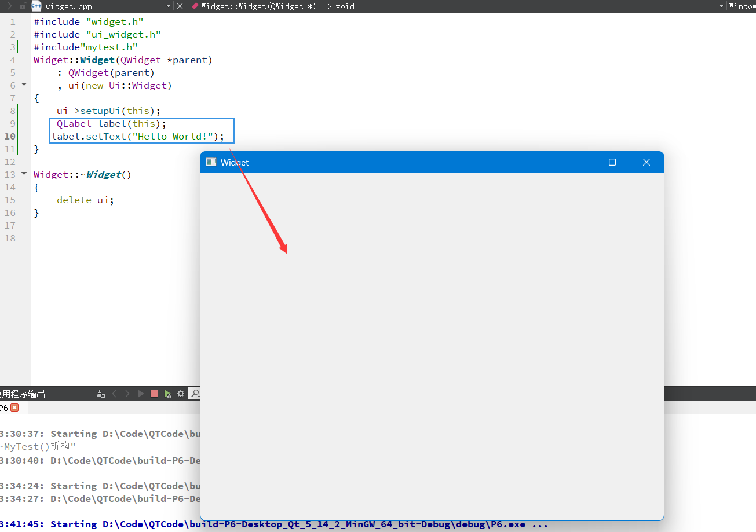756x532 pixels.
Task: Click line number 10 in the gutter
Action: (10, 137)
